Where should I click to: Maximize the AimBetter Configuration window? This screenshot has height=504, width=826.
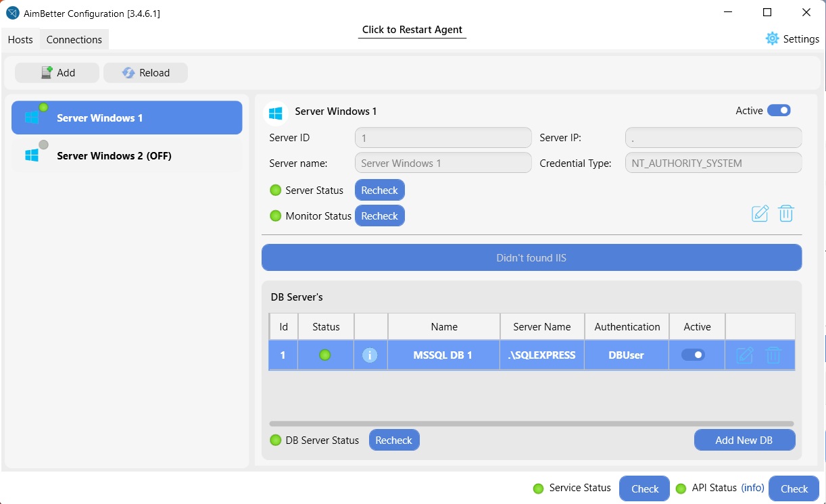767,12
